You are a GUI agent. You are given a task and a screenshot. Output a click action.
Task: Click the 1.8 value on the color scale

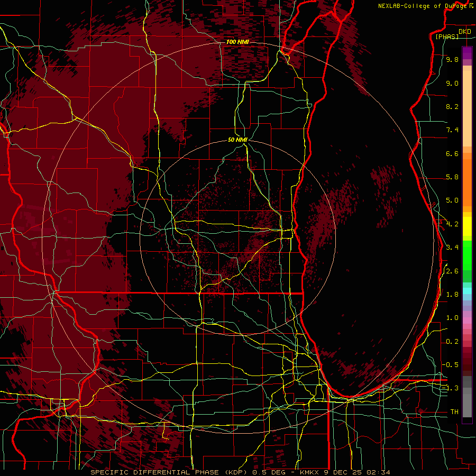pyautogui.click(x=452, y=295)
